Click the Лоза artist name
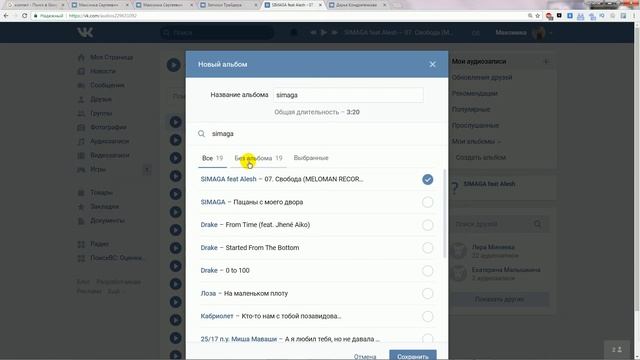This screenshot has width=640, height=360. (x=208, y=293)
